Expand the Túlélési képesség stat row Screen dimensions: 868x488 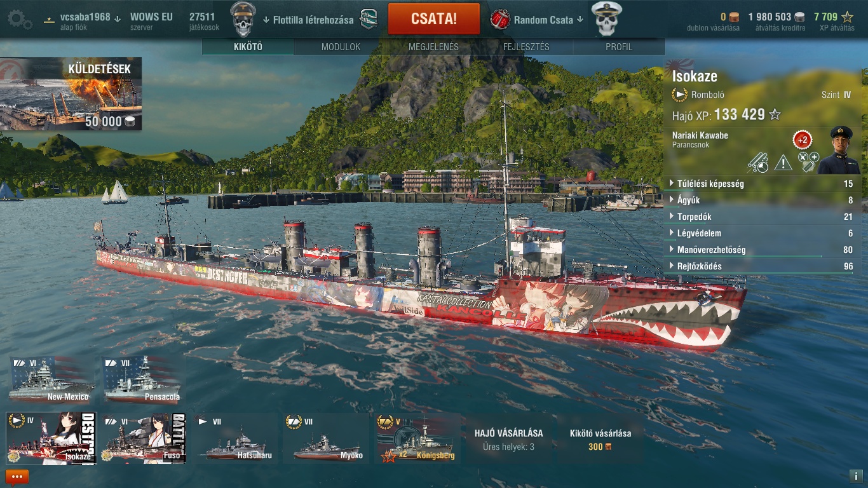coord(762,184)
